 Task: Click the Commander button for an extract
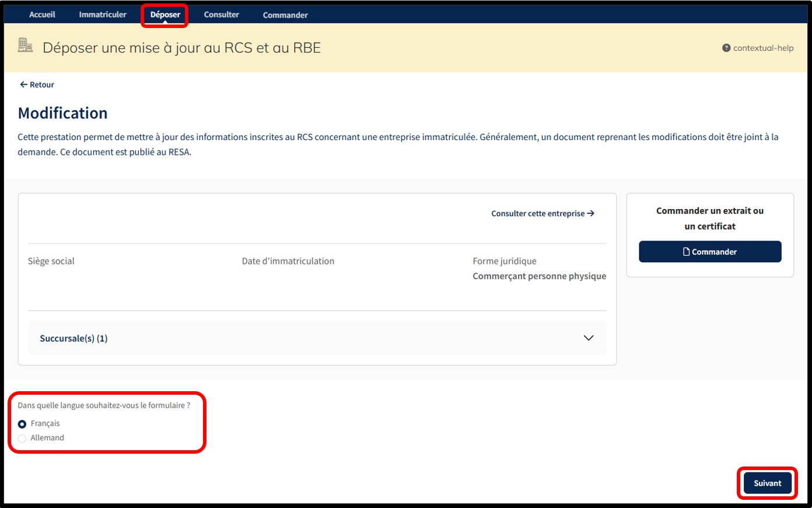pyautogui.click(x=710, y=252)
